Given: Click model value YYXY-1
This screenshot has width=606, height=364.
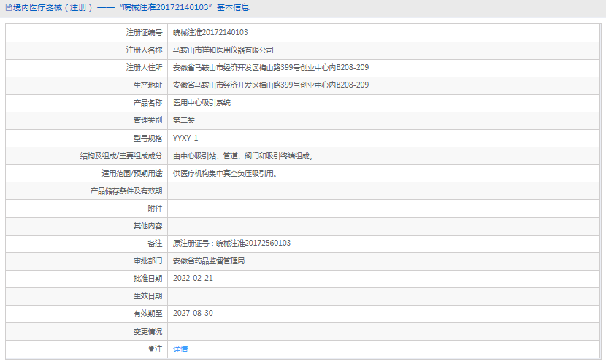Looking at the screenshot, I should click(185, 138).
